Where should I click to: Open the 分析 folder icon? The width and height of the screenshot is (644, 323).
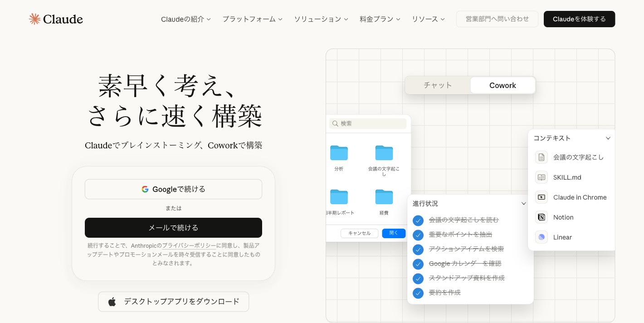click(339, 153)
